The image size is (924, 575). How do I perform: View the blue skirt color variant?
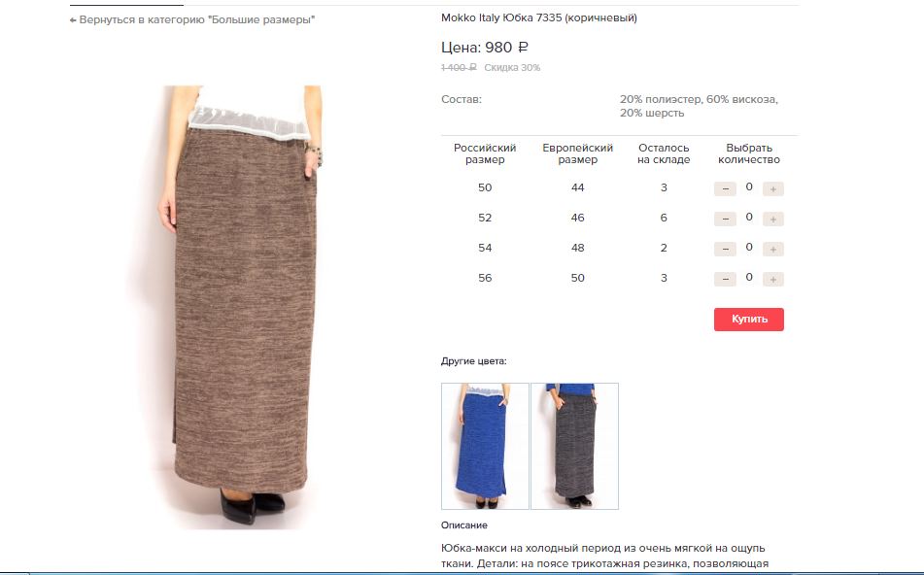[x=485, y=446]
